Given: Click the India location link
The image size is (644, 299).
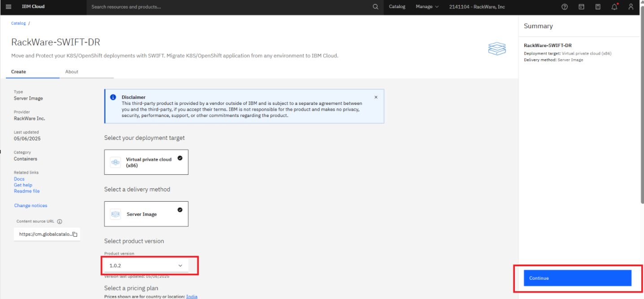Looking at the screenshot, I should click(192, 296).
